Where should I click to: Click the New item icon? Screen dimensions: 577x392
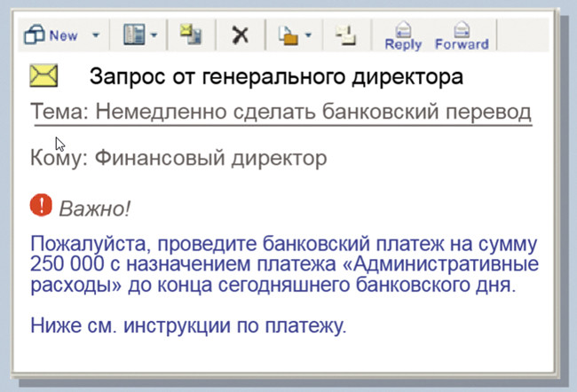tap(35, 35)
